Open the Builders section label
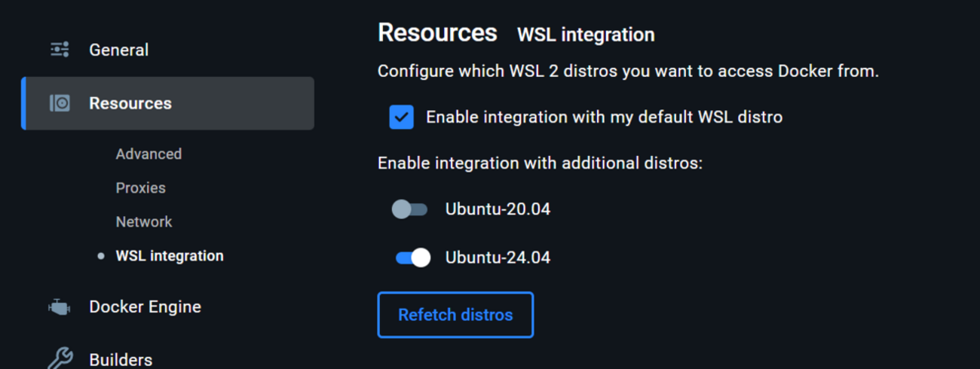 point(121,359)
